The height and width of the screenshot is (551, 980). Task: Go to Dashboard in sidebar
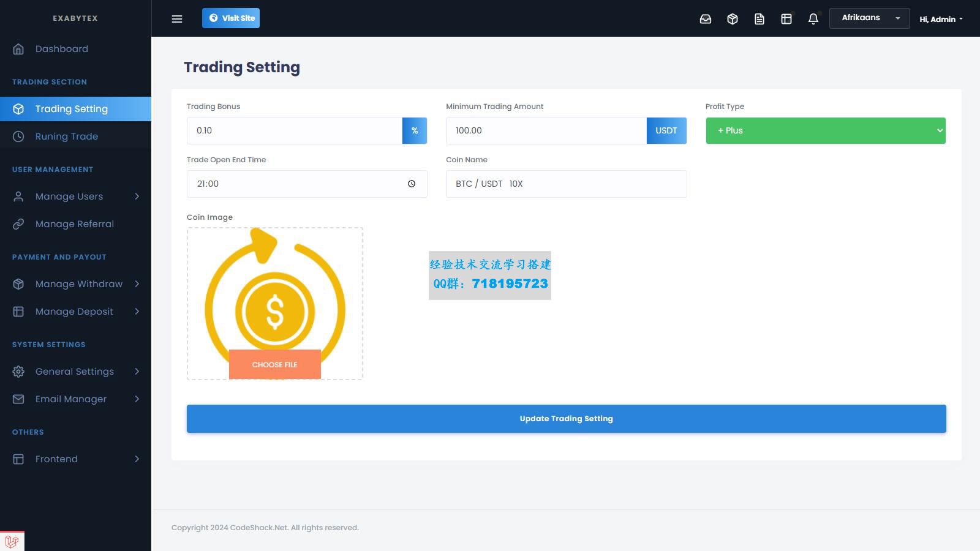click(75, 49)
